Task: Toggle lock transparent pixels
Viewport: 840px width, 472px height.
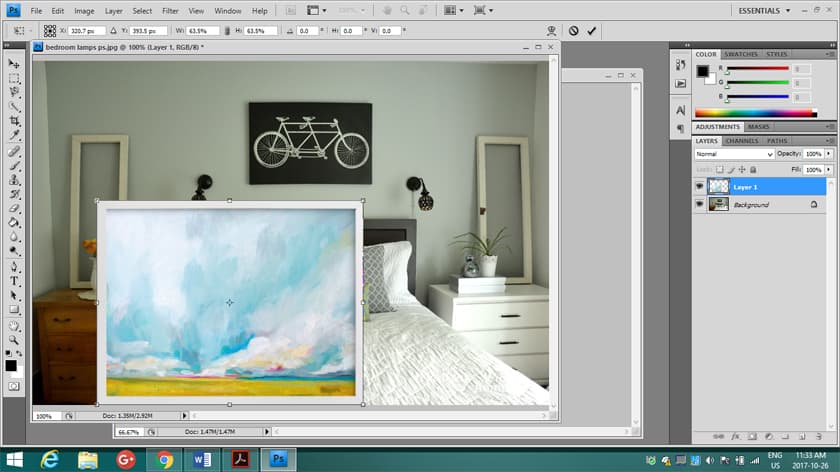Action: pyautogui.click(x=719, y=169)
